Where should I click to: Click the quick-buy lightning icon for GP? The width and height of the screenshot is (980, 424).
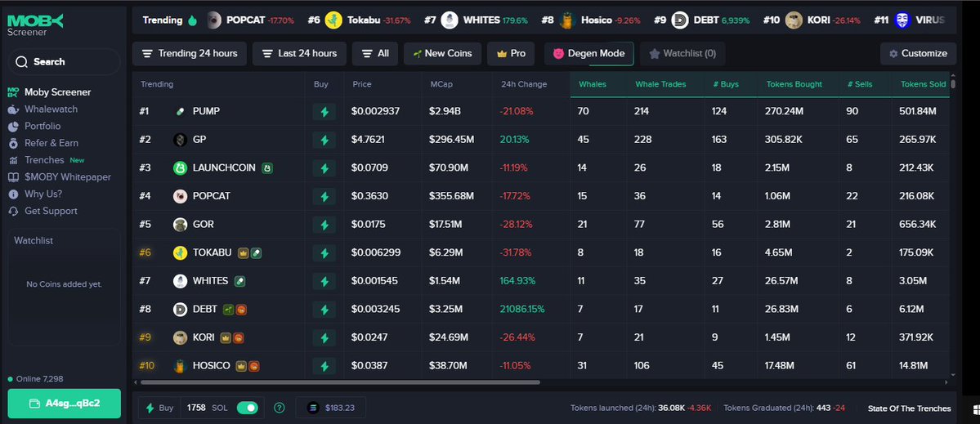pos(324,140)
